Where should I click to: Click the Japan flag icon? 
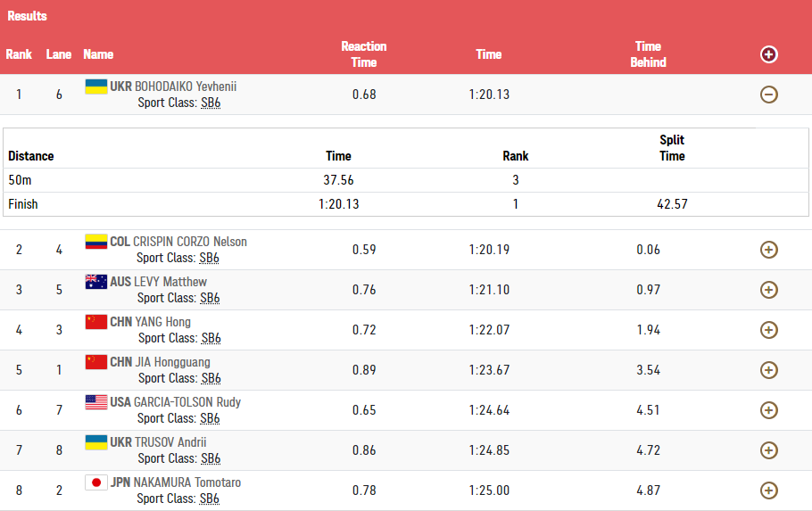[95, 482]
